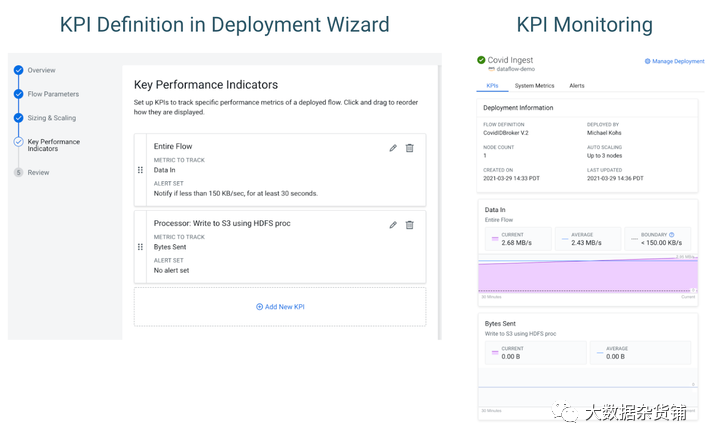This screenshot has height=443, width=709.
Task: Switch to the Alerts tab
Action: click(x=577, y=85)
